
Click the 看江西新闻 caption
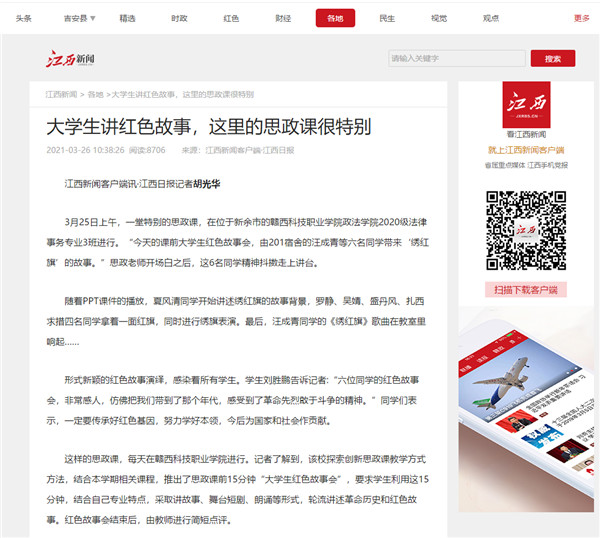coord(526,134)
